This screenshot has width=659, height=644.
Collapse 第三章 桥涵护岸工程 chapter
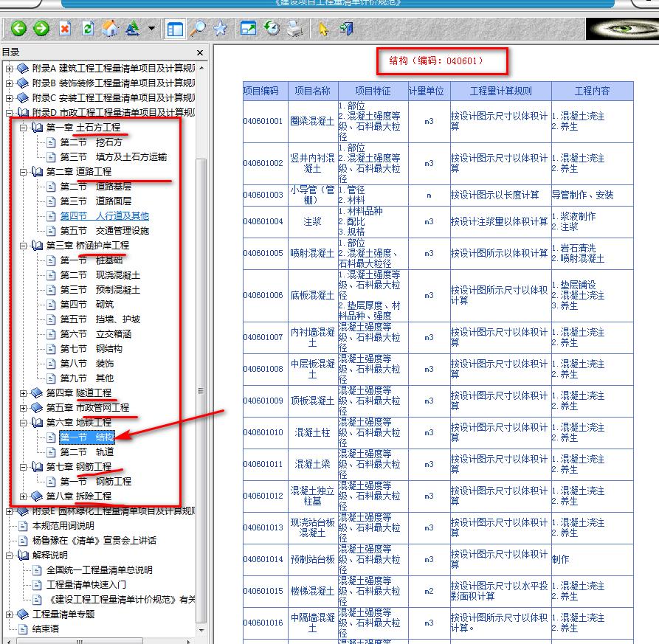[x=24, y=246]
